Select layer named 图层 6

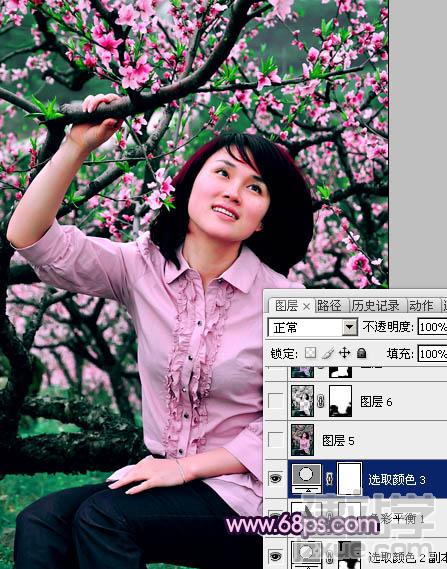pyautogui.click(x=376, y=402)
